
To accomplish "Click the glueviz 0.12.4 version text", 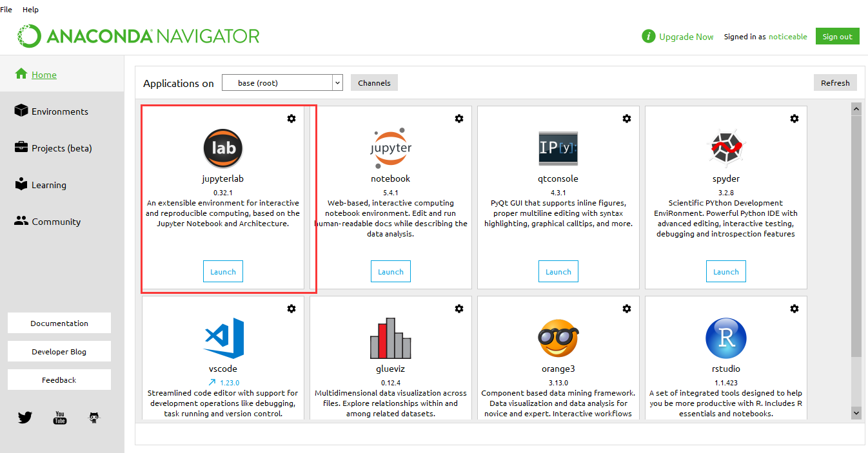I will pos(391,382).
